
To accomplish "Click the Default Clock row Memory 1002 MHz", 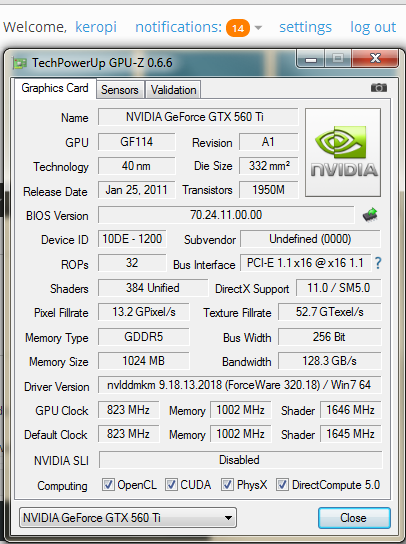I will [240, 434].
